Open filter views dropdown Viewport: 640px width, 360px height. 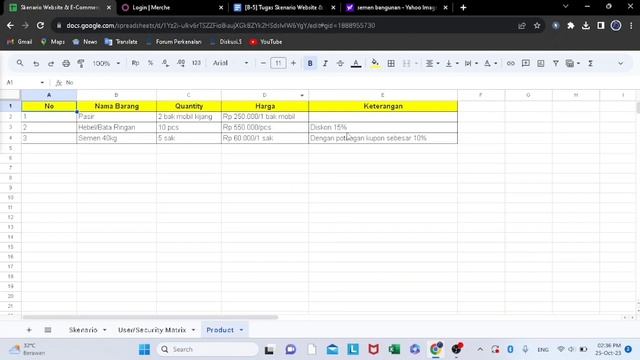(573, 63)
